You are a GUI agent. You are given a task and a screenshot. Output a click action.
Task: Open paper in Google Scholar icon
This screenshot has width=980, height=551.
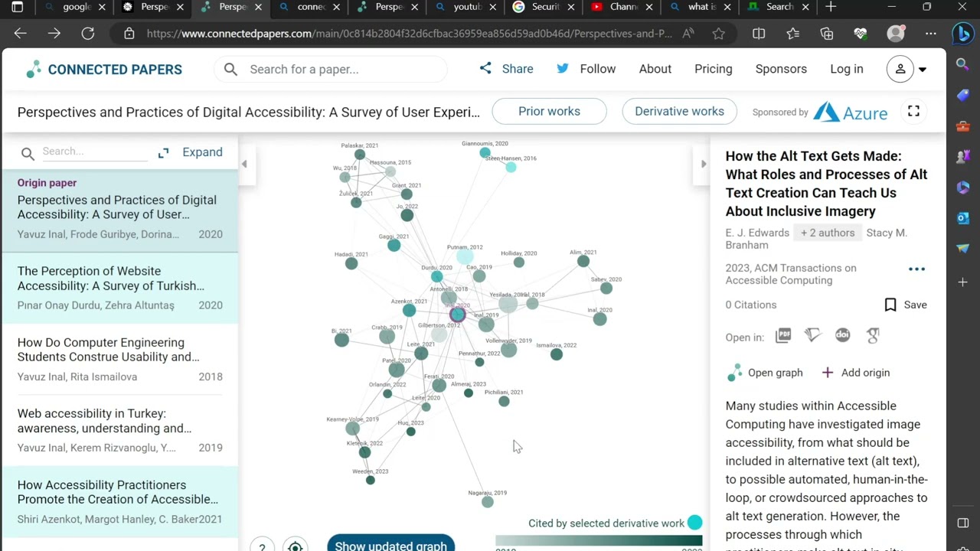point(872,335)
